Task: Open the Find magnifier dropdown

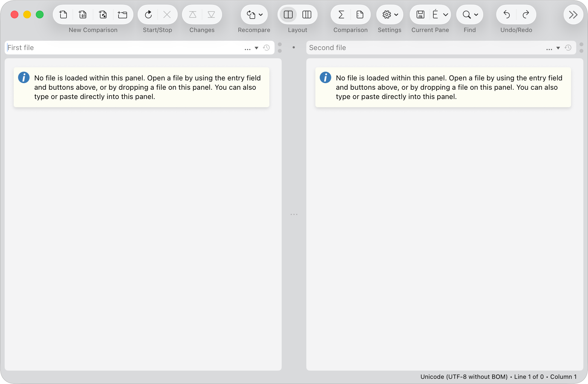Action: coord(470,14)
